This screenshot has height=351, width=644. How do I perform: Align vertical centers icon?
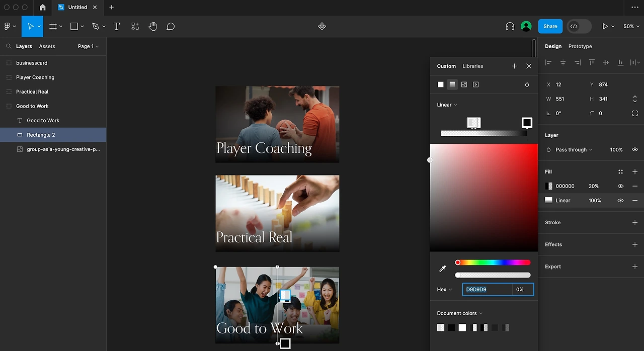pos(606,62)
